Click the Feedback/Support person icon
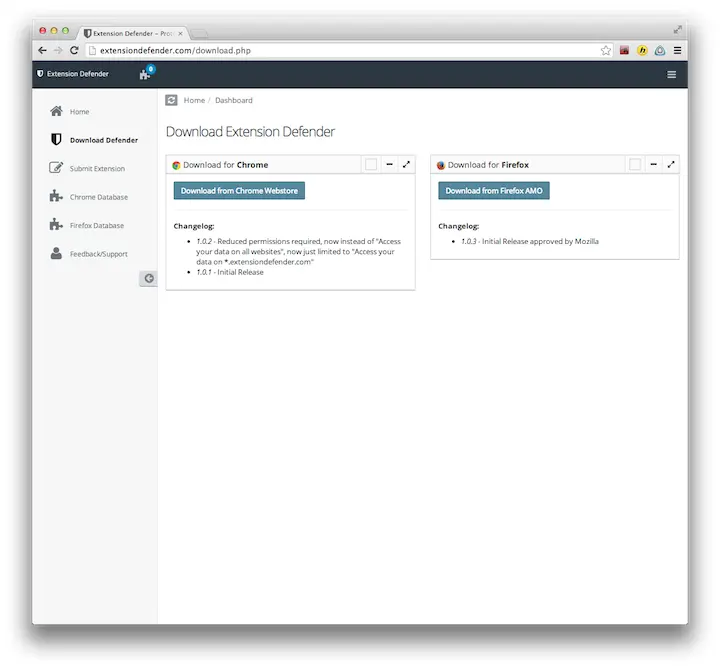The height and width of the screenshot is (669, 720). pos(56,253)
